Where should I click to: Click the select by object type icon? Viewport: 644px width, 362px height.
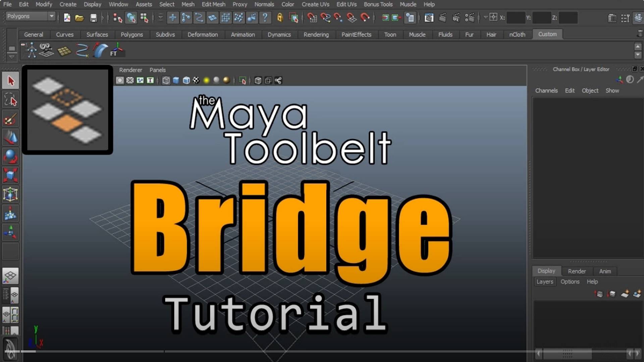(x=131, y=17)
